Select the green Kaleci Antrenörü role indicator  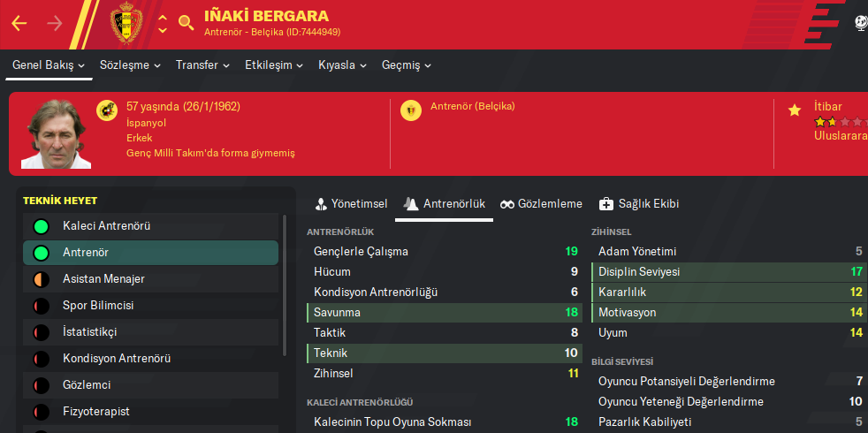(41, 226)
